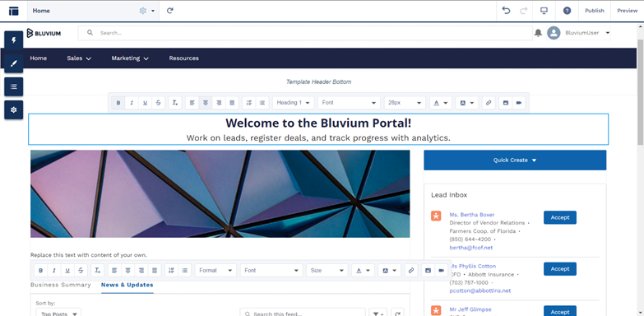
Task: Select the Welcome to the Bluvium Portal heading
Action: point(318,123)
